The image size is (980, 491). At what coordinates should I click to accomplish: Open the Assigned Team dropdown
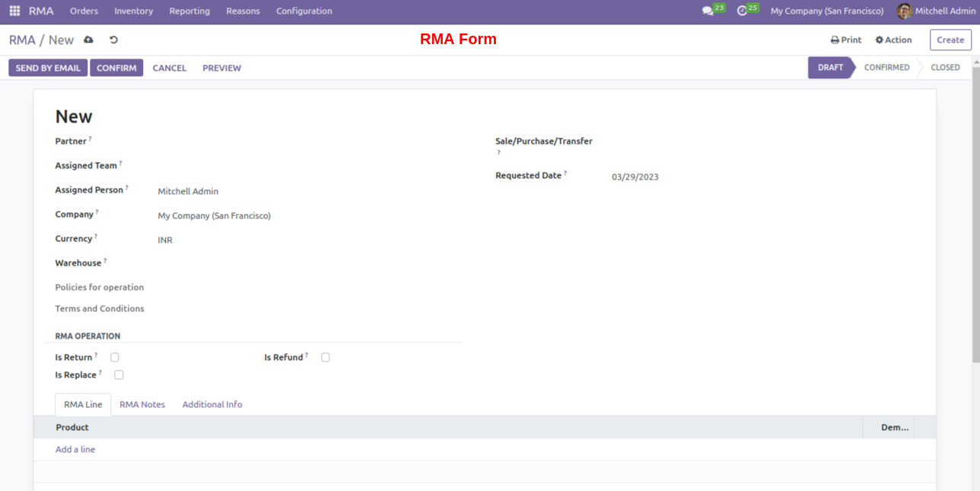(304, 166)
